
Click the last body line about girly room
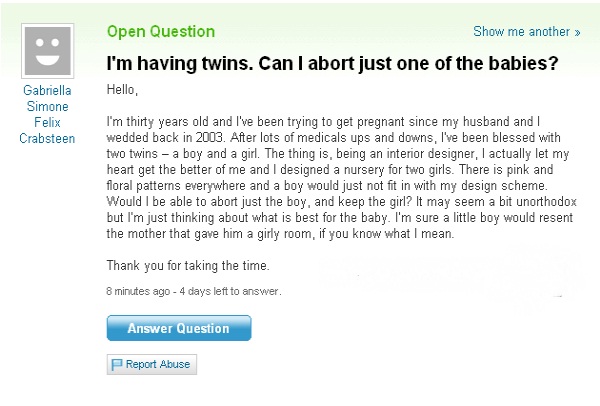tap(280, 233)
